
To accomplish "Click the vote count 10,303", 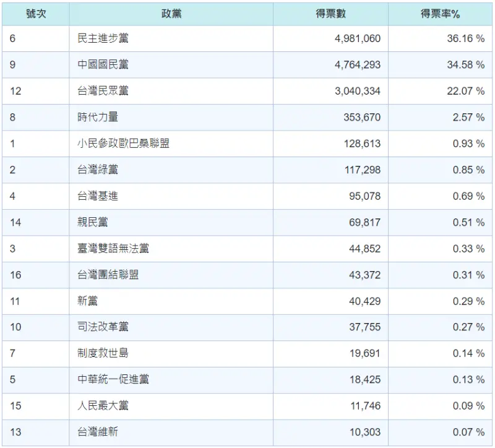I will 365,432.
